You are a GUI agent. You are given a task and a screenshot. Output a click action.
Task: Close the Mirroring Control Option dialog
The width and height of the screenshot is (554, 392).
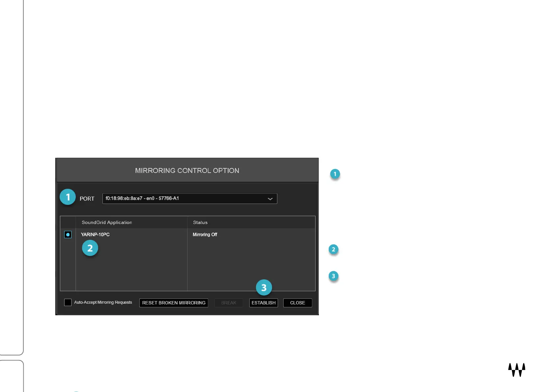297,303
